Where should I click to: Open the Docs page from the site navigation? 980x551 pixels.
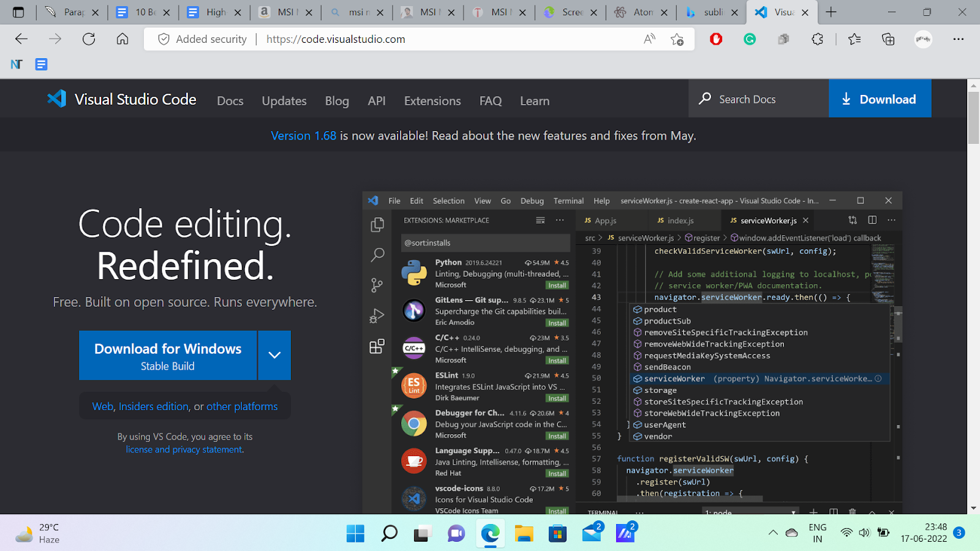click(x=230, y=101)
